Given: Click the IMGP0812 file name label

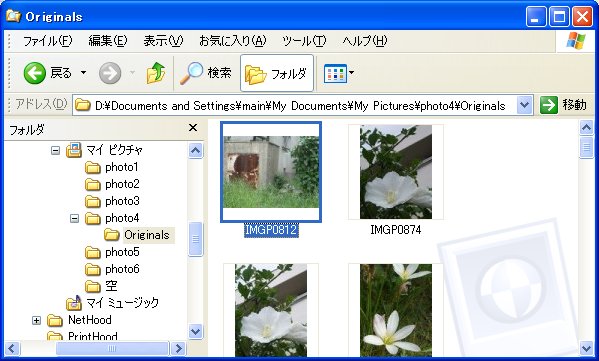Looking at the screenshot, I should tap(271, 230).
